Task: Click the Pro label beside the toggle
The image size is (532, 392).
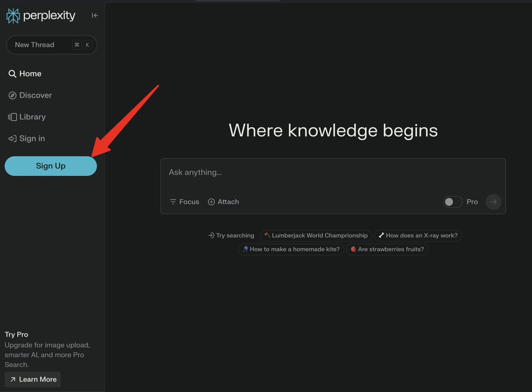Action: [472, 202]
